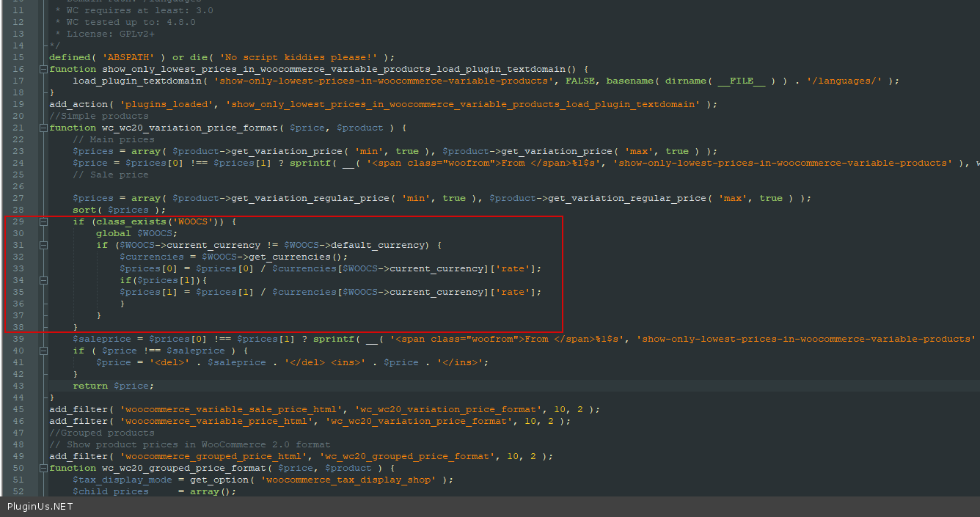Click the PluginUs.NET watermark label
This screenshot has height=517, width=980.
(x=40, y=507)
